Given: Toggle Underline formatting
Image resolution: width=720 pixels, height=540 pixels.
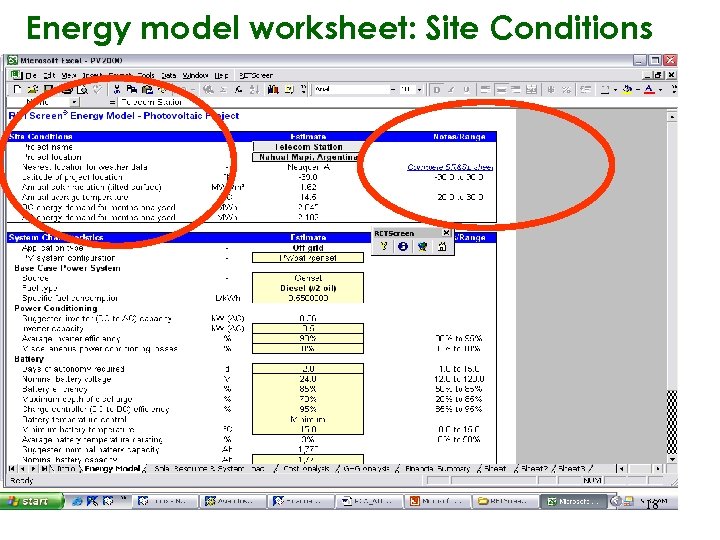Looking at the screenshot, I should pos(467,90).
